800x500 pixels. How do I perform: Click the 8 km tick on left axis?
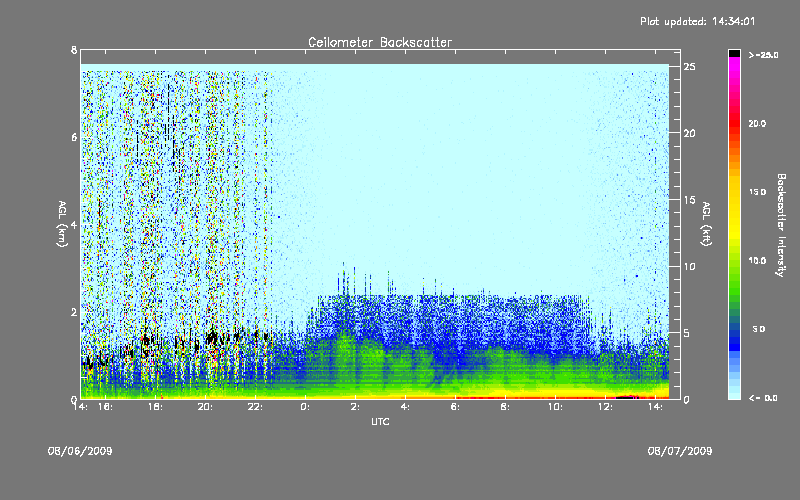click(74, 50)
